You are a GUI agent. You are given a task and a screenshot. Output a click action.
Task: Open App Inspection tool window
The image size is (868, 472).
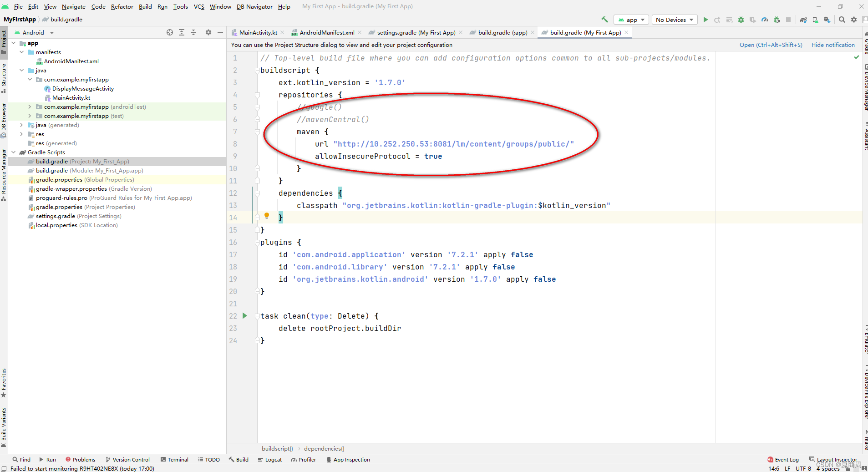348,460
